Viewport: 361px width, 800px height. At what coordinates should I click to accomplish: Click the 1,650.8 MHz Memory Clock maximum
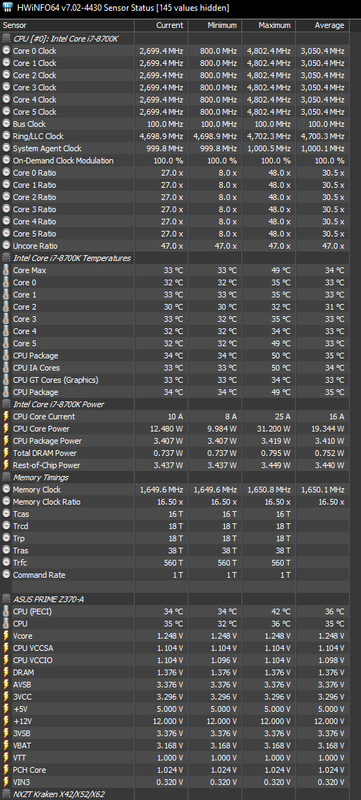(269, 490)
